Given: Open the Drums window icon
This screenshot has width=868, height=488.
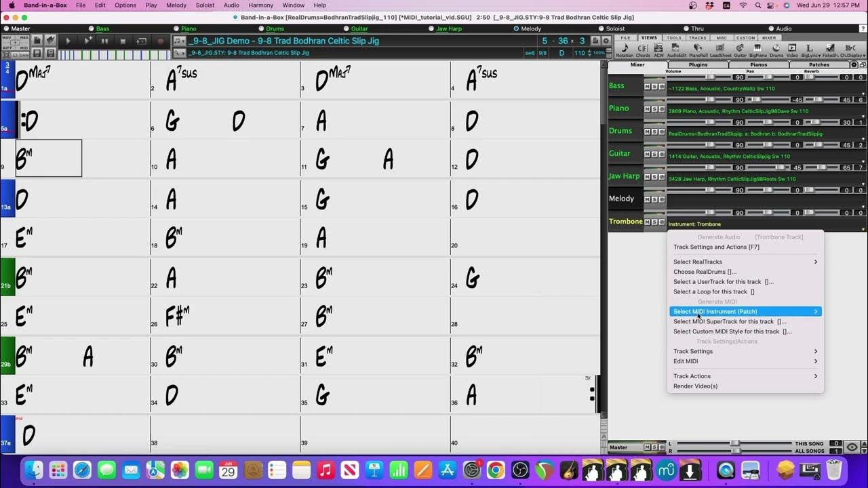Looking at the screenshot, I should pyautogui.click(x=776, y=49).
